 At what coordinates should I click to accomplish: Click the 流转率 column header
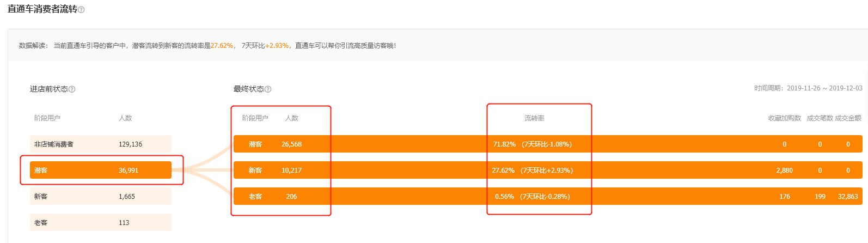click(x=534, y=118)
